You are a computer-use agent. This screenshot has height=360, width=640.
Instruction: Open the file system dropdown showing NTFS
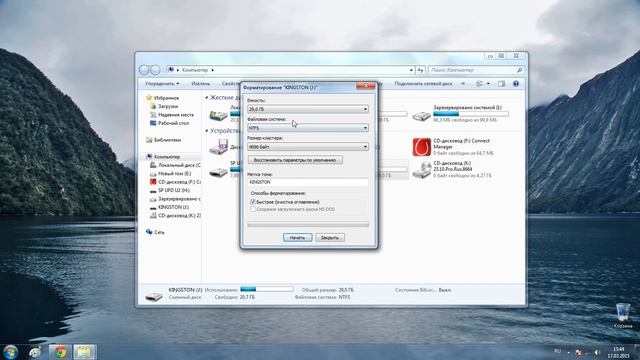click(308, 128)
